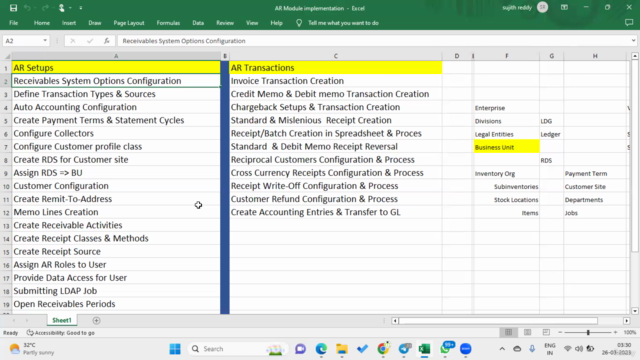Image resolution: width=640 pixels, height=360 pixels.
Task: Adjust the zoom slider handle
Action: coord(588,333)
